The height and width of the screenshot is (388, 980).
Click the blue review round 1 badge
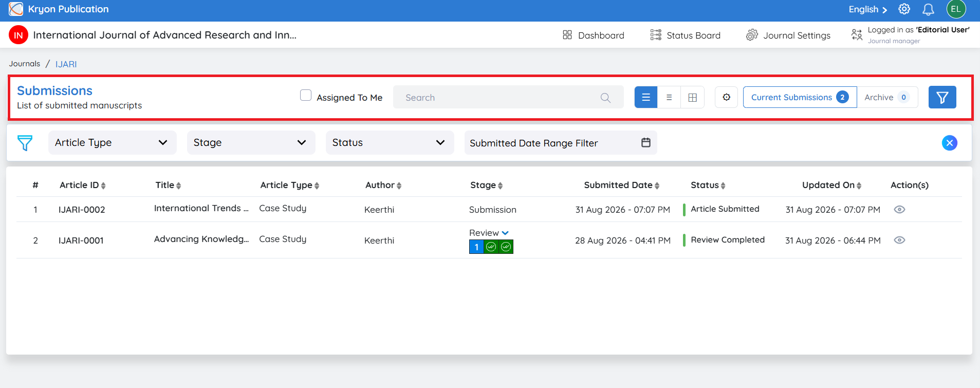tap(476, 247)
